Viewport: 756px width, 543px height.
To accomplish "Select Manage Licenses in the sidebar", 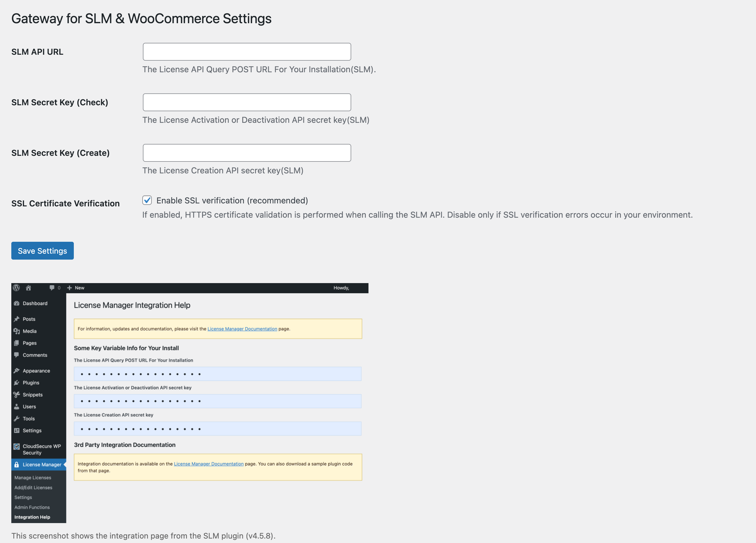I will [33, 478].
